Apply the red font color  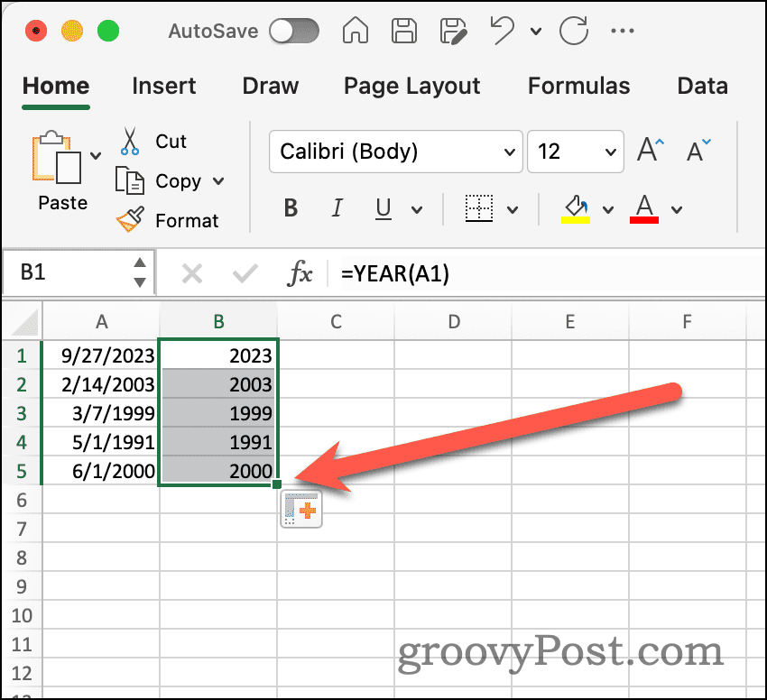[x=644, y=209]
